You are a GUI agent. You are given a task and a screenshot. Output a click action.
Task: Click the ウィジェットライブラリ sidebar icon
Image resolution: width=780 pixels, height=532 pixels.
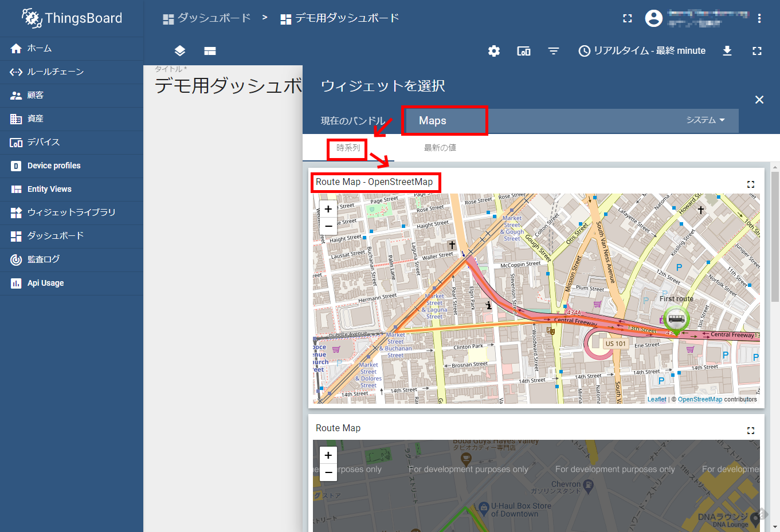[x=16, y=213]
